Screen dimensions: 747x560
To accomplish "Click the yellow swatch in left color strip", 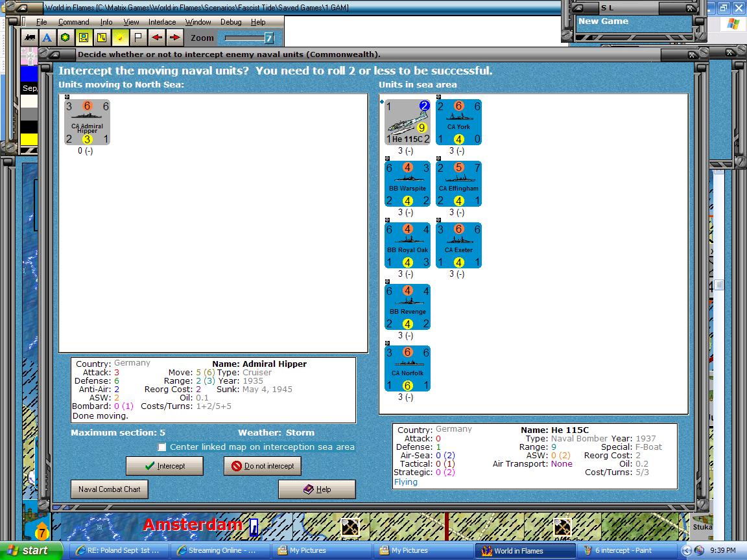I will (x=29, y=139).
